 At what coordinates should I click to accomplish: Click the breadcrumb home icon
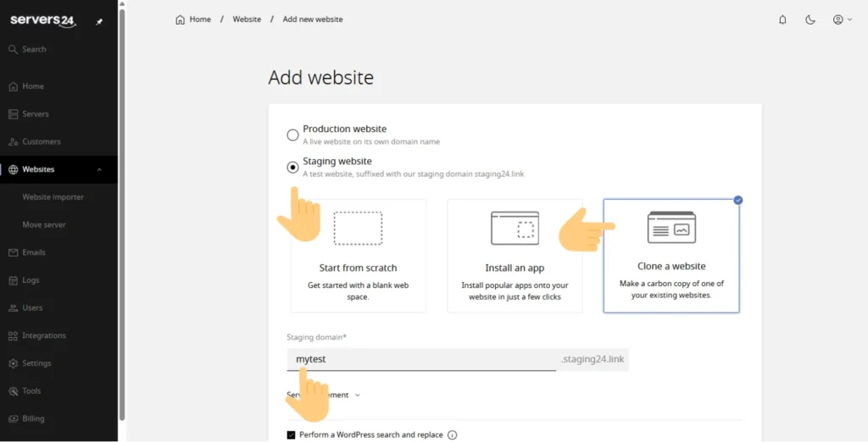point(180,19)
